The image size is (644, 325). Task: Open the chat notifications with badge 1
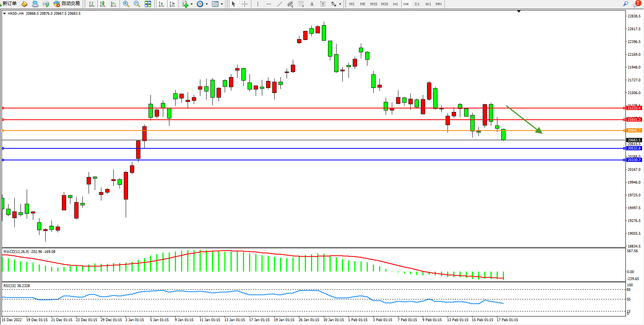tap(636, 3)
